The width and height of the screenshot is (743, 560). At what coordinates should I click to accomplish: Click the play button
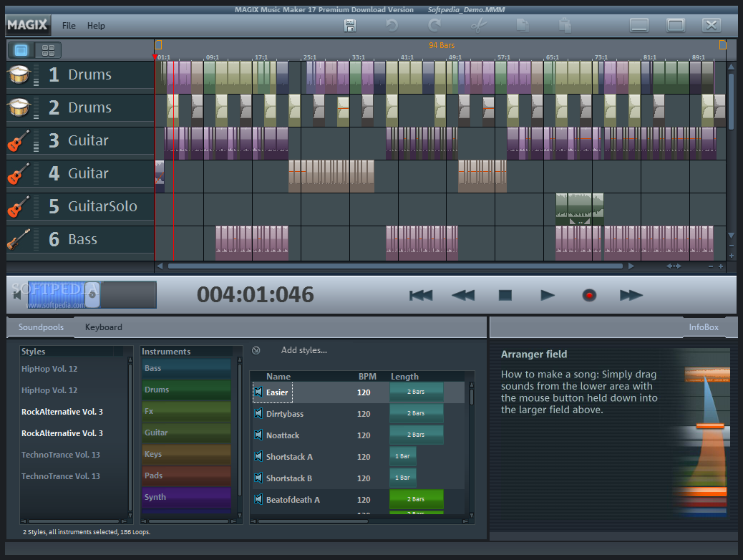point(548,296)
